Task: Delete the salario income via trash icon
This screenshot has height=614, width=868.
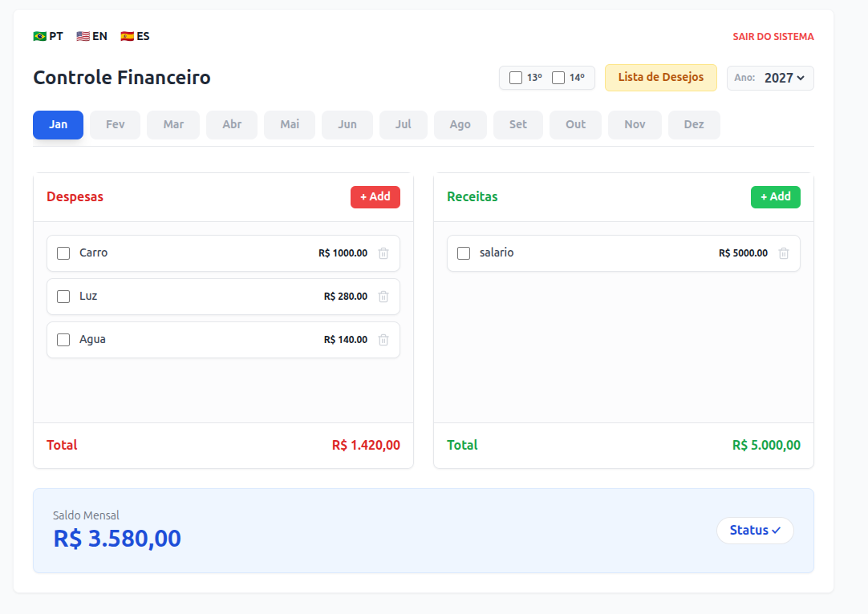Action: click(x=783, y=252)
